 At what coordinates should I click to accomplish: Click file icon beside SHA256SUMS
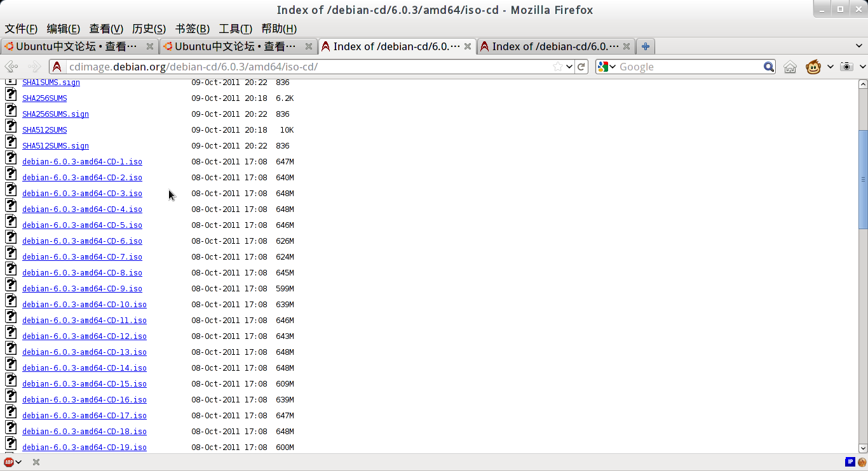pos(11,95)
